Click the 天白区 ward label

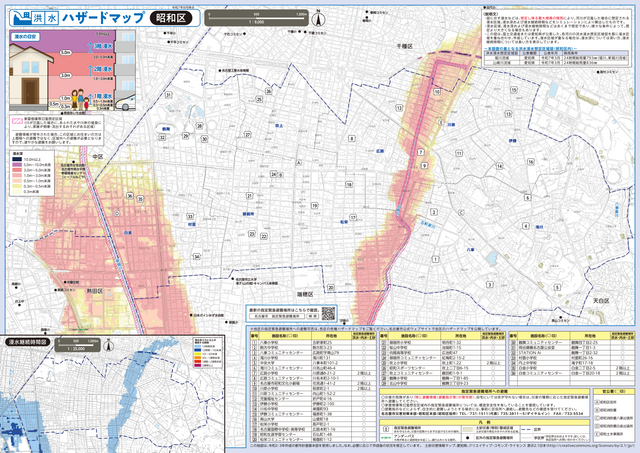[601, 301]
